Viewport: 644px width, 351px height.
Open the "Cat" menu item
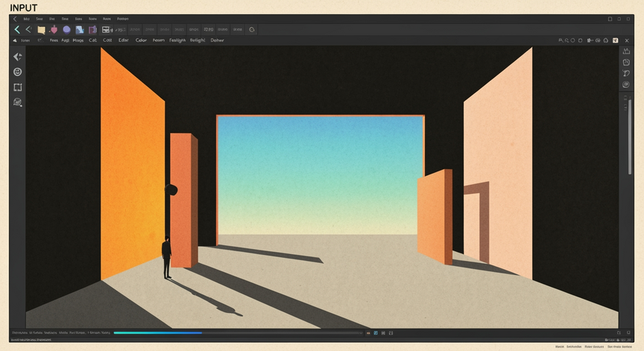pos(92,40)
